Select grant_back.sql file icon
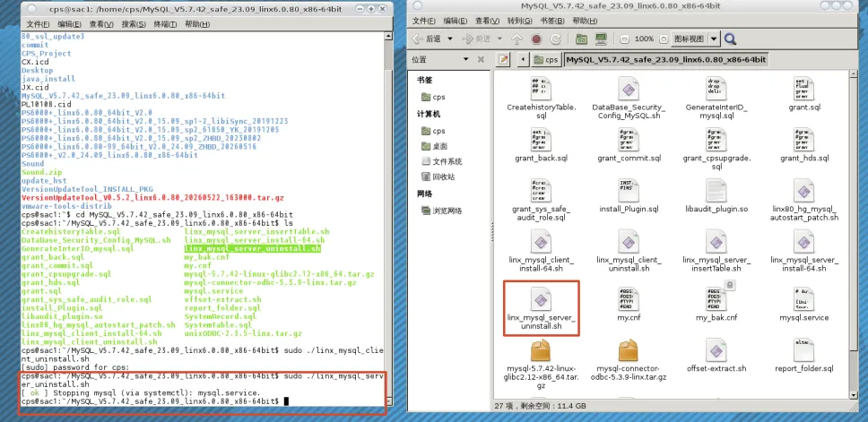The height and width of the screenshot is (422, 868). [541, 140]
